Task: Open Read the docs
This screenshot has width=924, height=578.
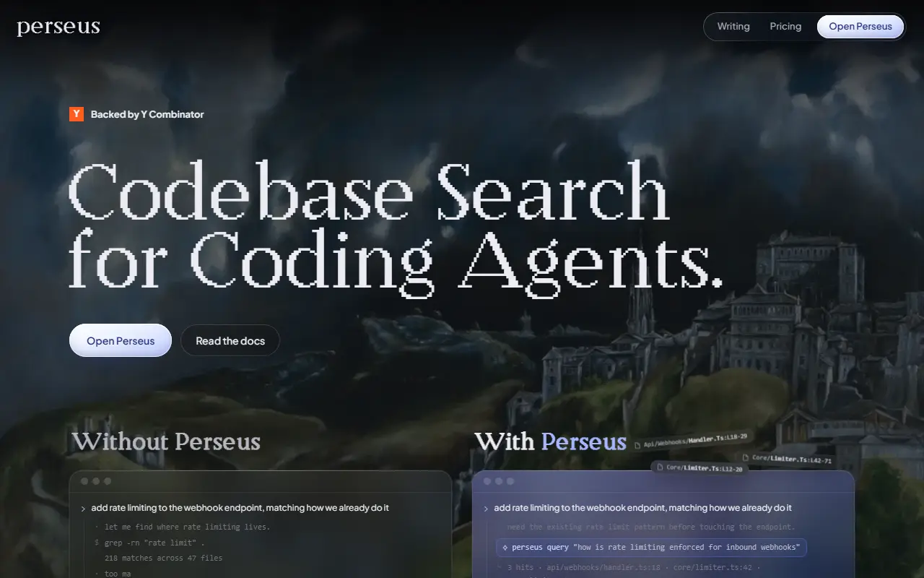Action: coord(230,340)
